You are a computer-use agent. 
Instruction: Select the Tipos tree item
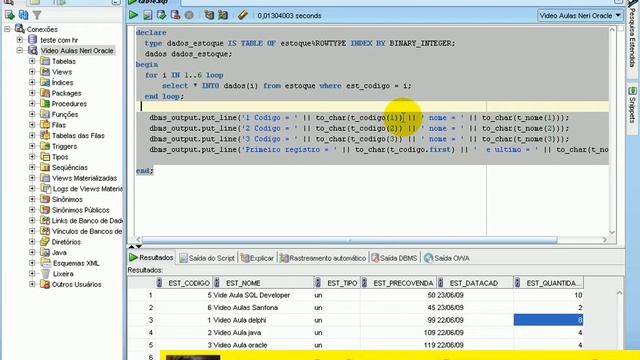pyautogui.click(x=60, y=157)
